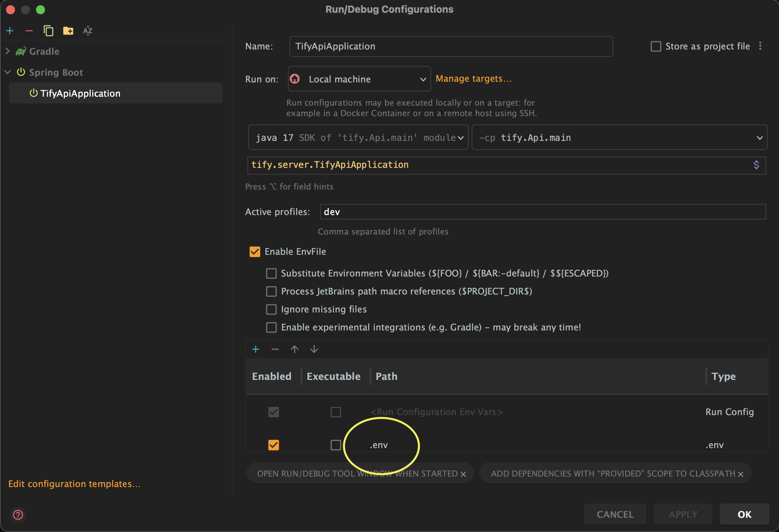Screen dimensions: 779x532
Task: Click the Add New Configuration plus icon
Action: [x=10, y=31]
